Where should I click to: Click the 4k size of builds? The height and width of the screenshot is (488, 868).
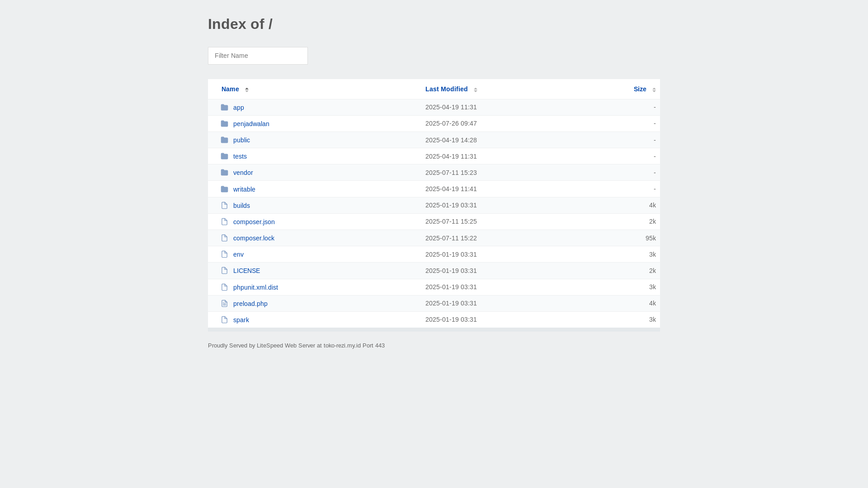(x=652, y=205)
